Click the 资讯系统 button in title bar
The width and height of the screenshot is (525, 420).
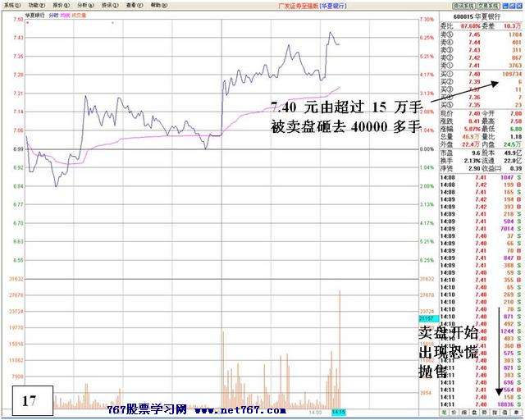[463, 6]
